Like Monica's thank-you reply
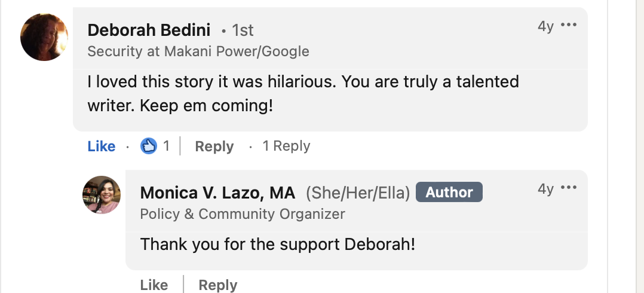644x293 pixels. 154,285
